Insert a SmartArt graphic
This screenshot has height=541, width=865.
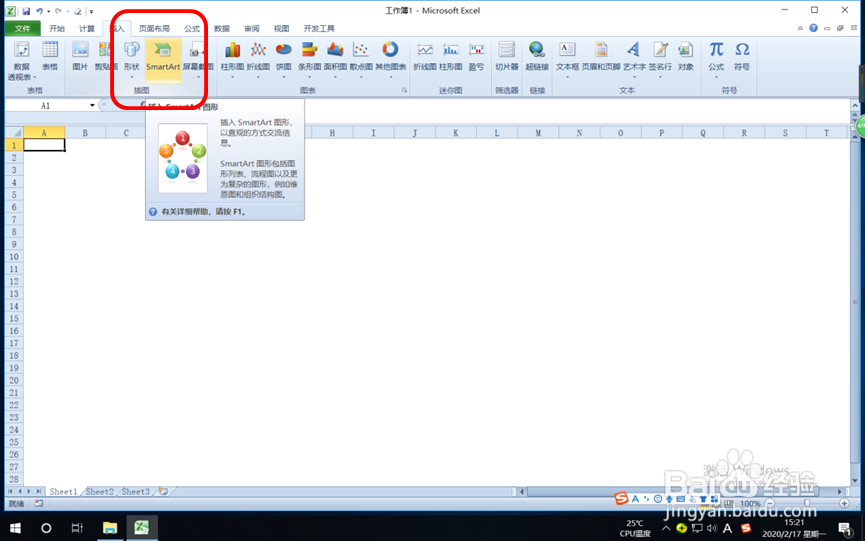click(163, 60)
